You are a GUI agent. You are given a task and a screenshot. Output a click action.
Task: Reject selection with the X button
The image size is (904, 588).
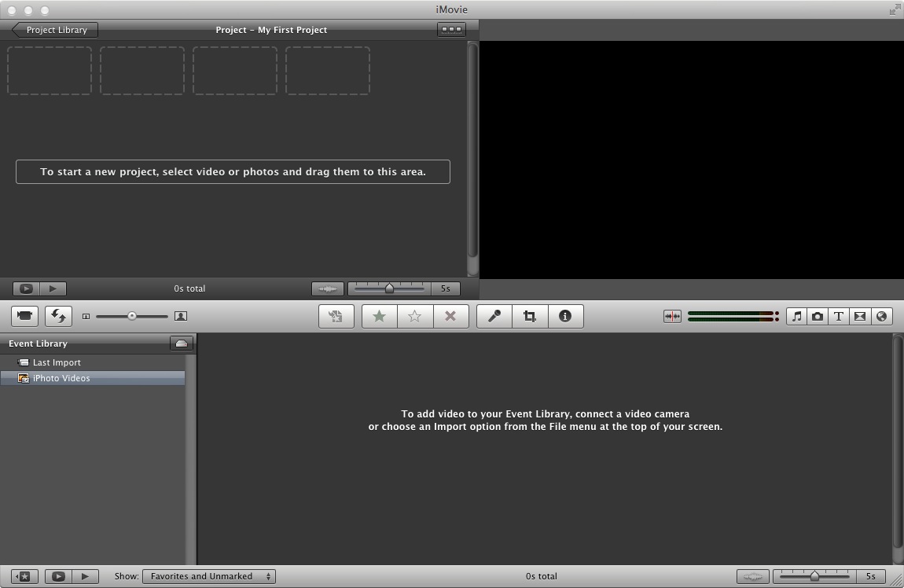[x=450, y=316]
